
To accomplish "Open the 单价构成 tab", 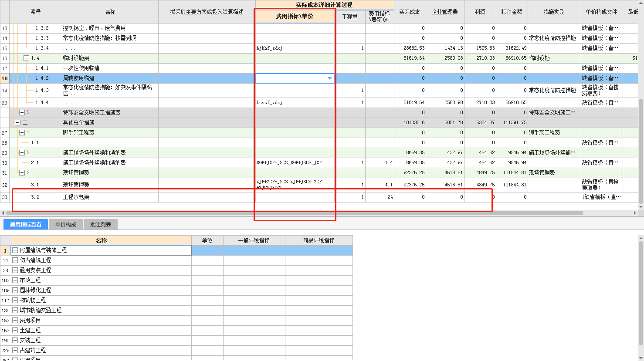I will [66, 225].
